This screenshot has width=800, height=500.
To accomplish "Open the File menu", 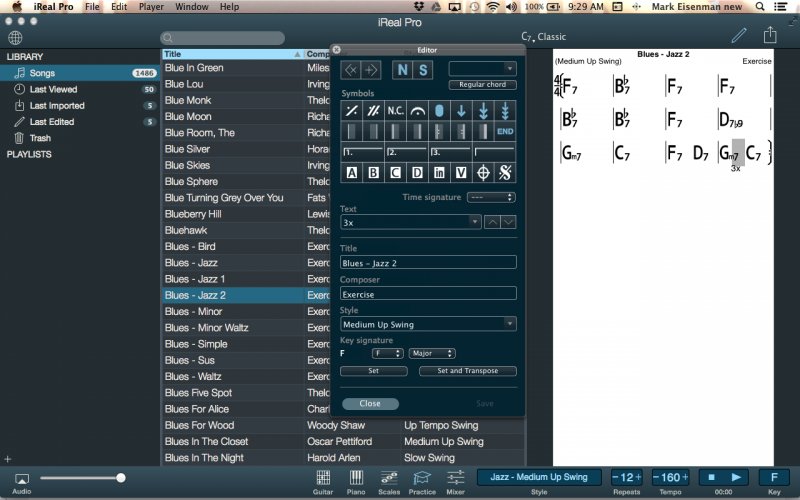I will 92,7.
